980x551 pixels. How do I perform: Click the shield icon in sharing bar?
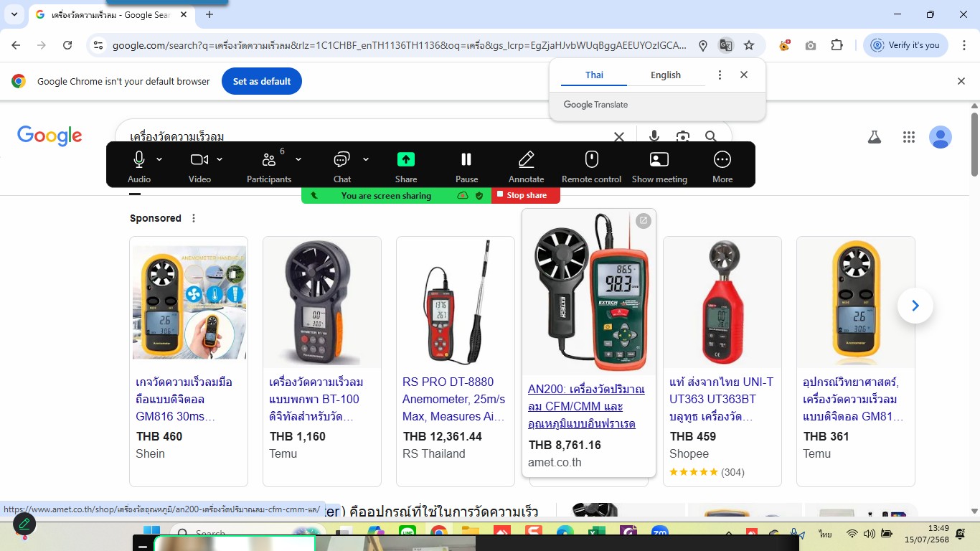click(479, 195)
